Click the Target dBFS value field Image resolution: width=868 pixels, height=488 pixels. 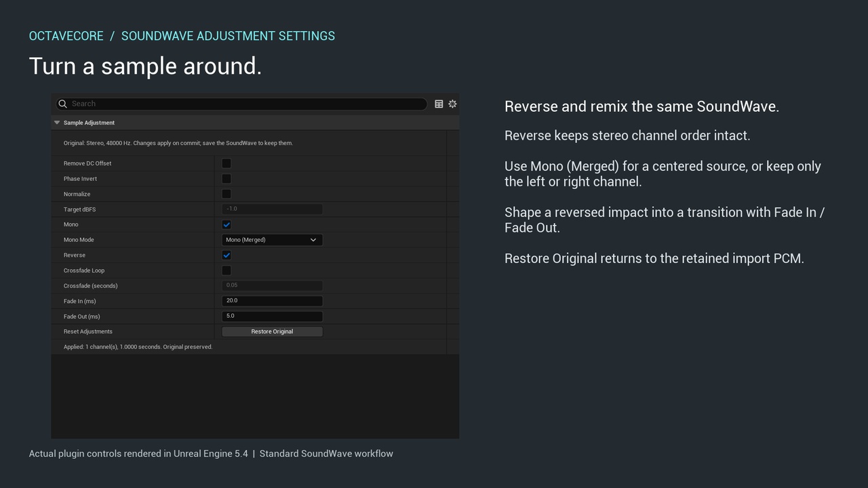[x=272, y=209]
